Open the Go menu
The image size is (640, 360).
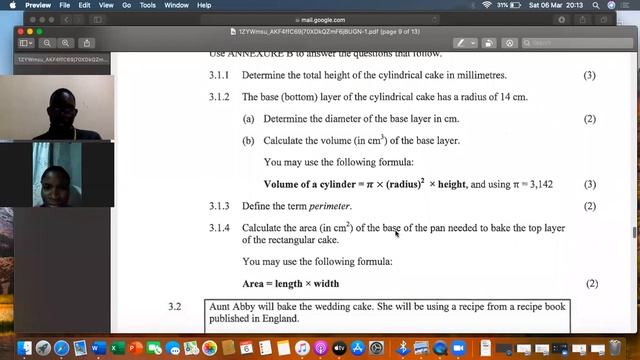pyautogui.click(x=127, y=5)
